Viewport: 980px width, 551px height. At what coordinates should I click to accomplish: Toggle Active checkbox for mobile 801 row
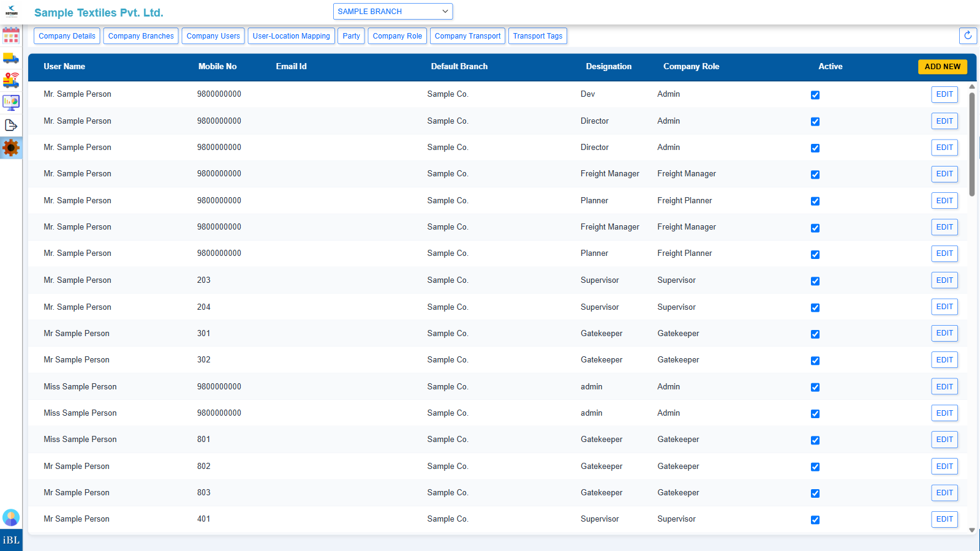tap(815, 440)
